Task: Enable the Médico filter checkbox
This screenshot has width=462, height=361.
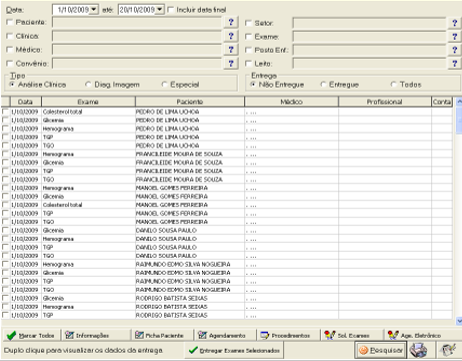Action: pyautogui.click(x=10, y=50)
